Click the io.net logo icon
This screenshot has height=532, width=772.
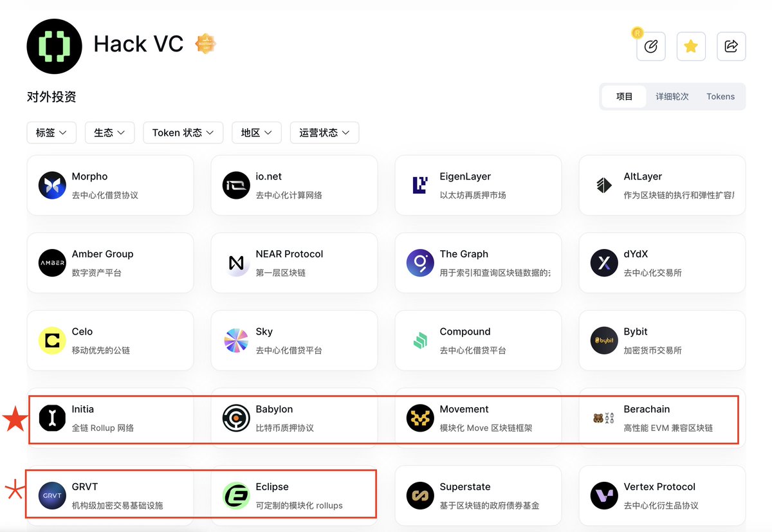pyautogui.click(x=236, y=185)
